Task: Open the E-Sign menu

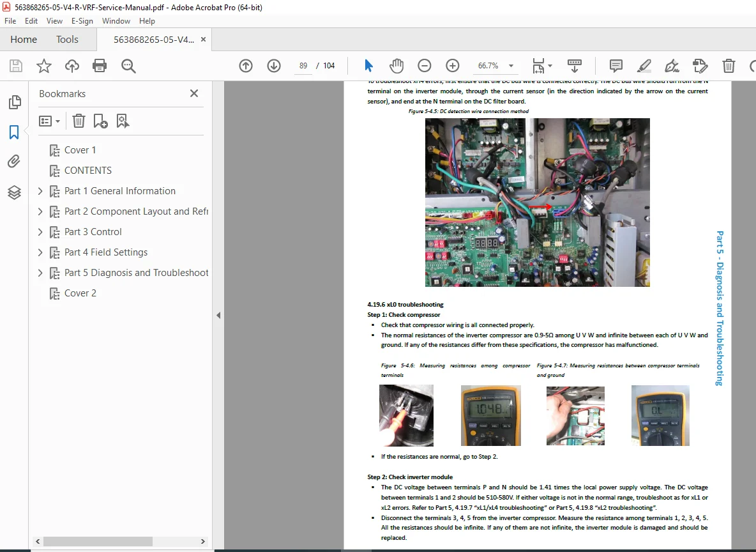Action: (x=82, y=20)
